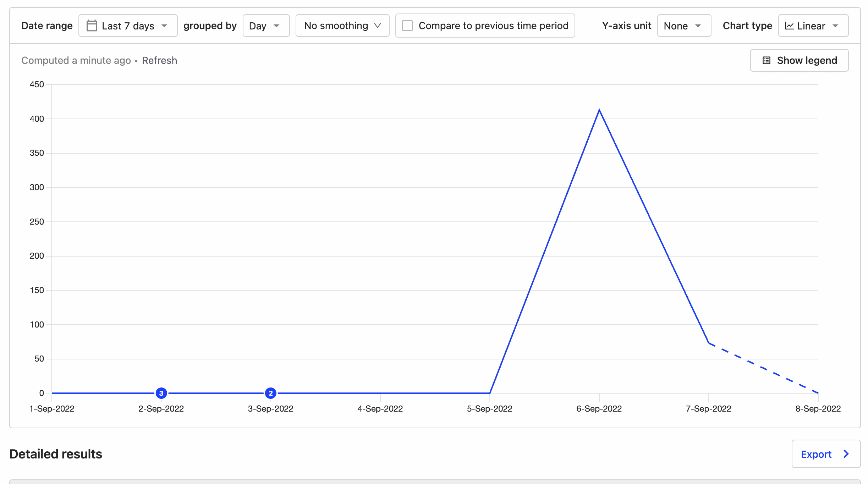Click the chart point on 7-Sep-2022
868x484 pixels.
coord(708,343)
